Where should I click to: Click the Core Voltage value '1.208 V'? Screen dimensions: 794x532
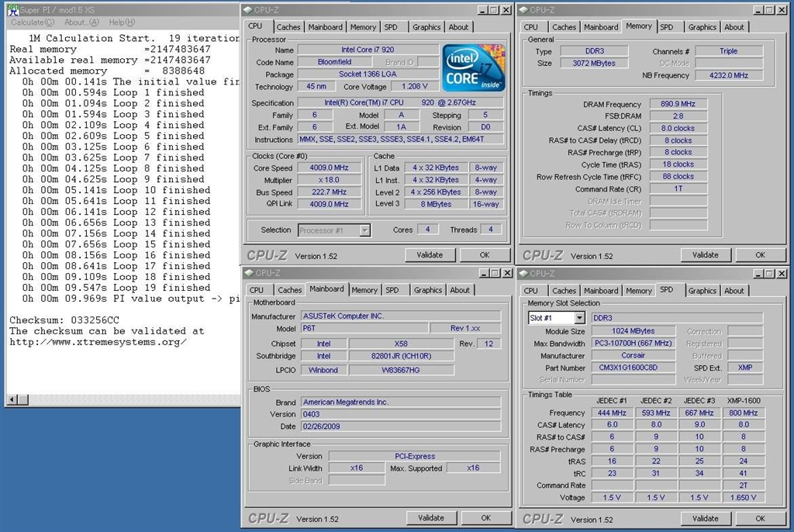[x=414, y=86]
